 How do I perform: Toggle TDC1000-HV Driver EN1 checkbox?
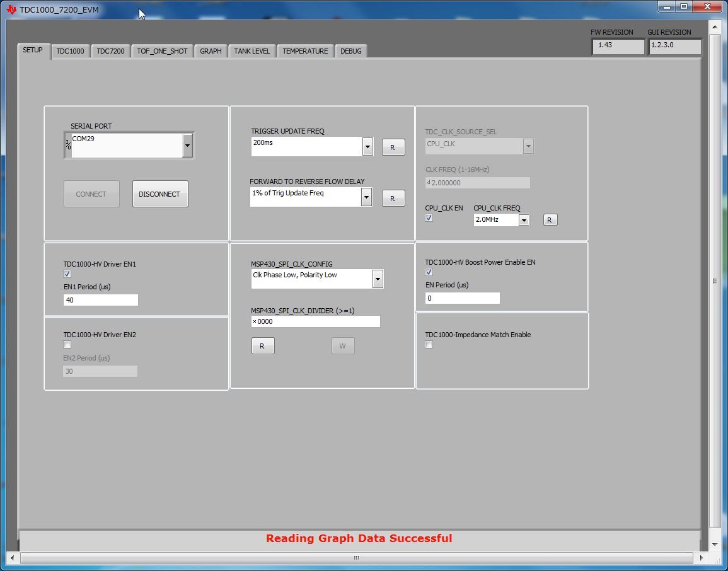tap(67, 274)
